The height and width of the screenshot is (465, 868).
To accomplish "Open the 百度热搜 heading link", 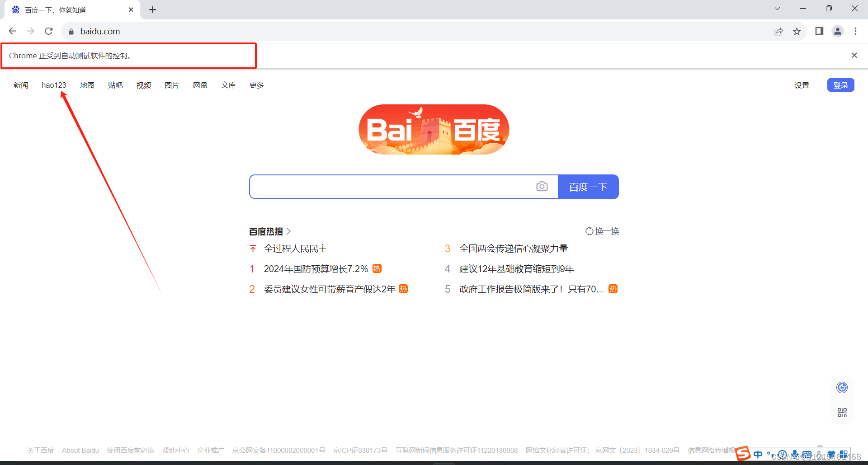I will click(x=270, y=231).
